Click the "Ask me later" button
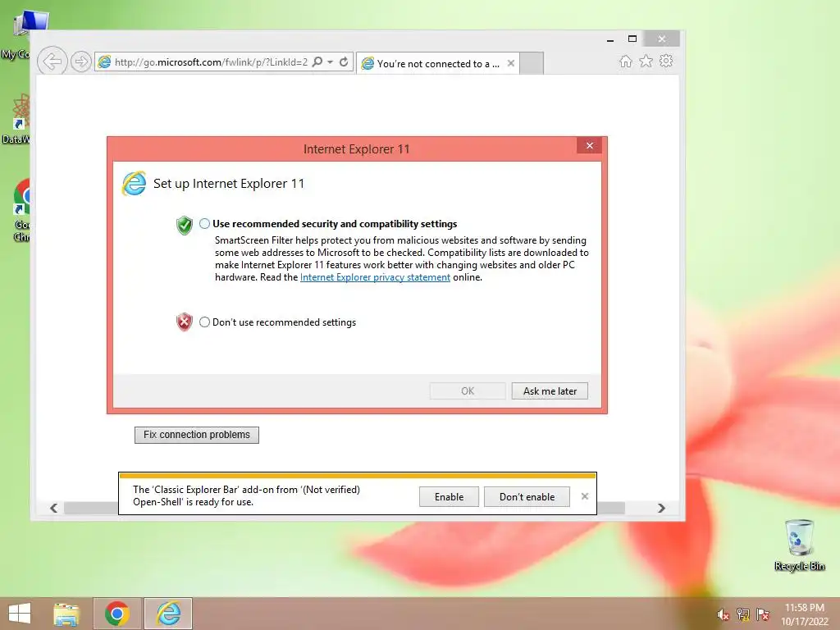 pos(550,391)
